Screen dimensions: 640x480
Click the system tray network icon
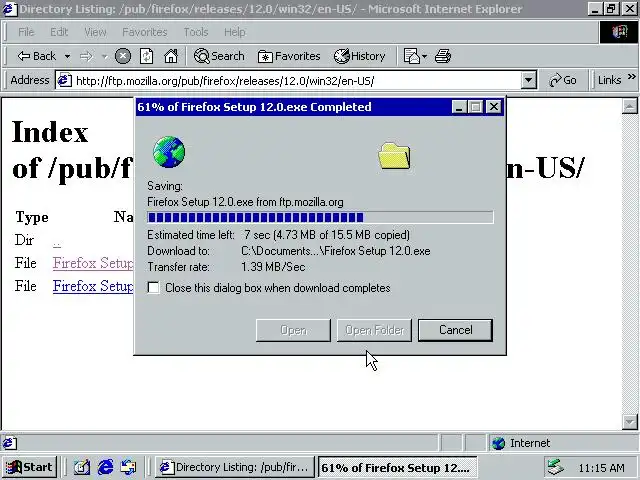point(556,467)
